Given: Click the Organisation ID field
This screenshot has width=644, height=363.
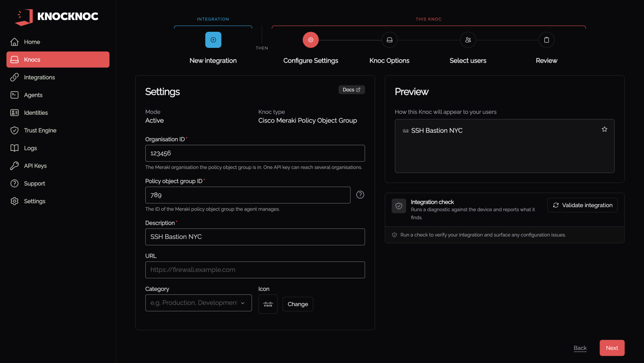Looking at the screenshot, I should [255, 153].
